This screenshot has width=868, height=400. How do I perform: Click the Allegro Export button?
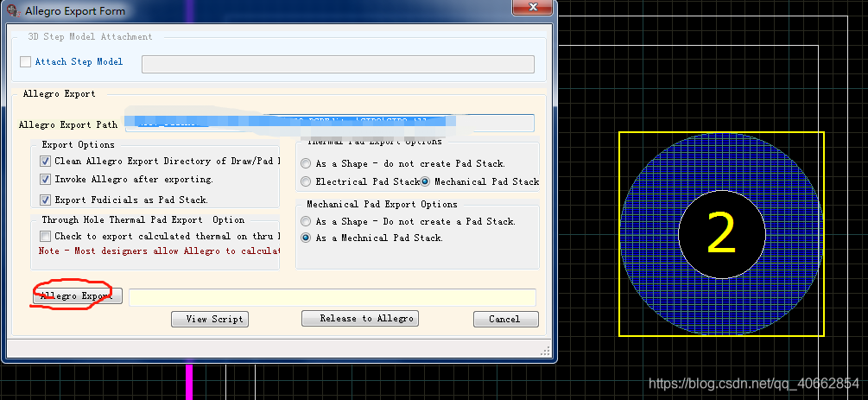click(78, 295)
